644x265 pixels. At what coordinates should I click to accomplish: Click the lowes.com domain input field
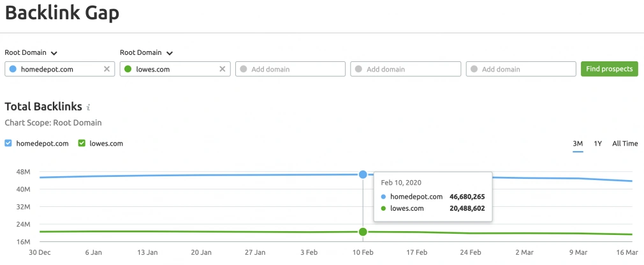(x=175, y=69)
